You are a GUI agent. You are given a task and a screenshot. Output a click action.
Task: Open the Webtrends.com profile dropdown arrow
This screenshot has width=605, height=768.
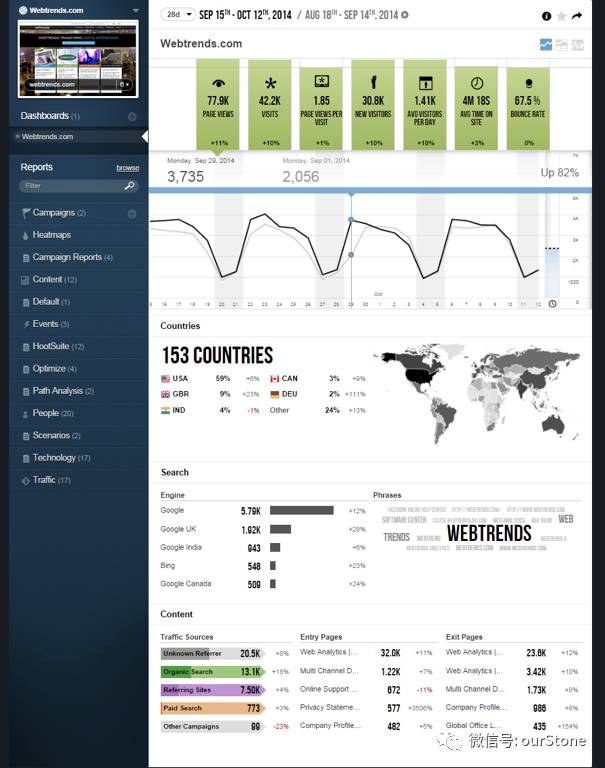point(136,10)
